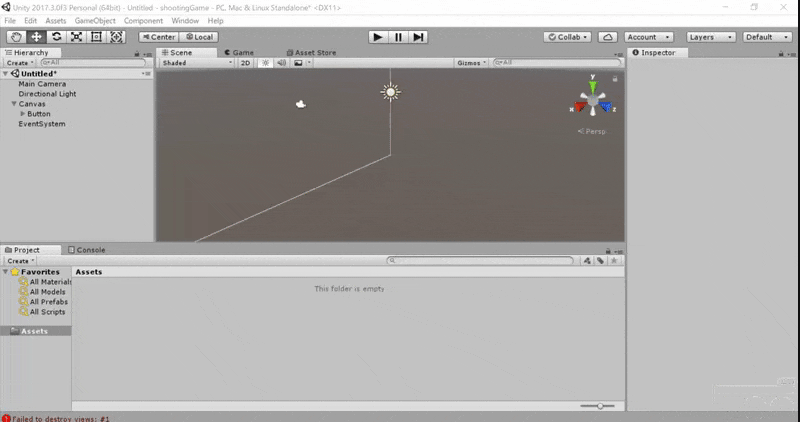
Task: Select the Directional Light sun gizmo
Action: click(391, 92)
